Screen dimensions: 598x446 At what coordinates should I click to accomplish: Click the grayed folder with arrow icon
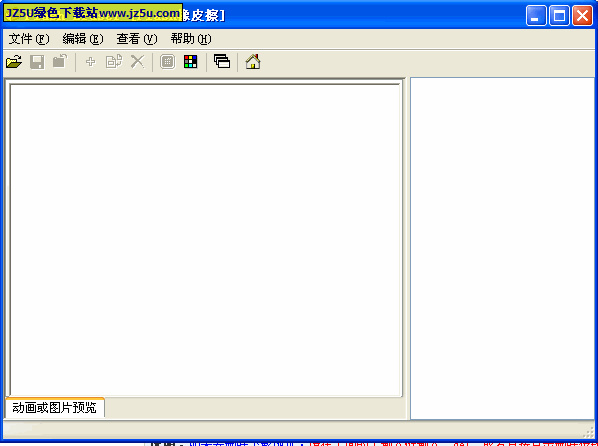(60, 61)
